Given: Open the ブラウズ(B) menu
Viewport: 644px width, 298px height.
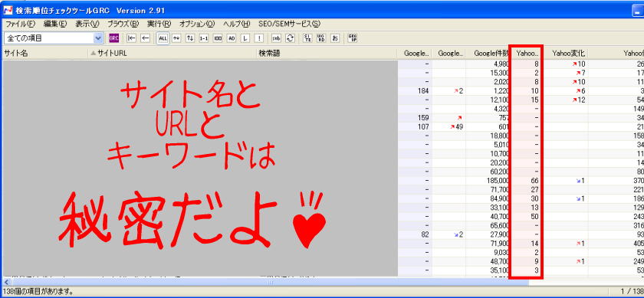Looking at the screenshot, I should [x=123, y=24].
